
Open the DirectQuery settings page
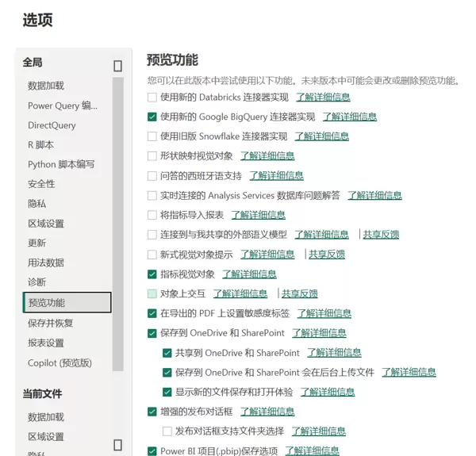pos(52,125)
